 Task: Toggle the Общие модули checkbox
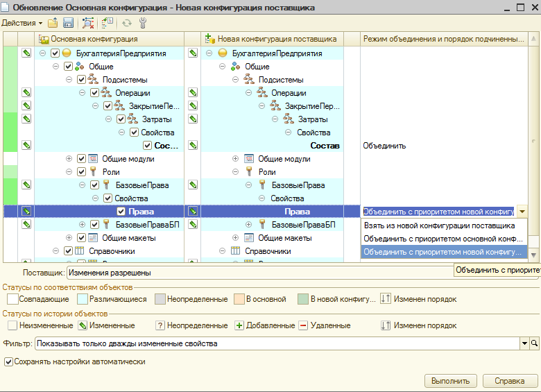tap(81, 159)
